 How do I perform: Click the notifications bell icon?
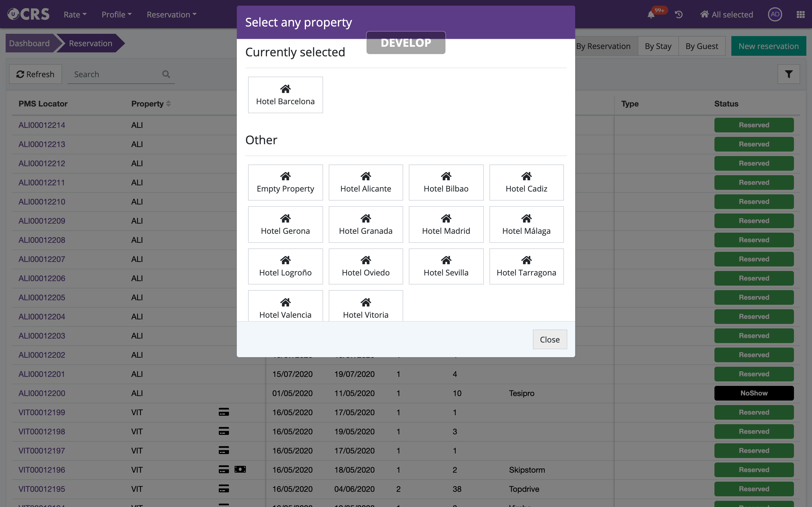click(x=651, y=15)
